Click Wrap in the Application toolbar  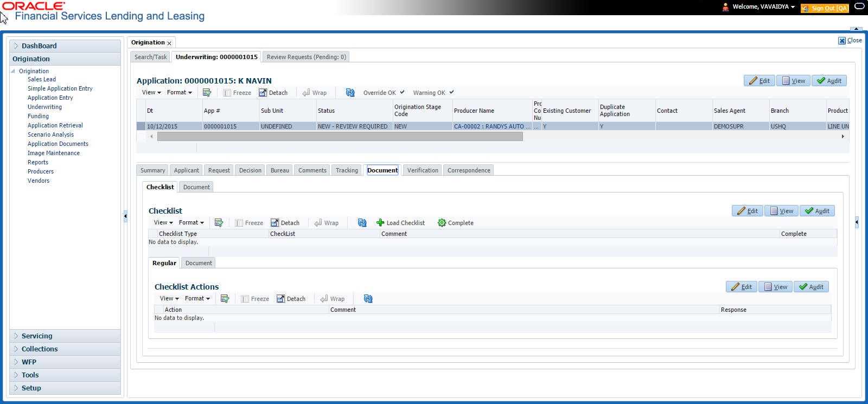click(x=315, y=93)
